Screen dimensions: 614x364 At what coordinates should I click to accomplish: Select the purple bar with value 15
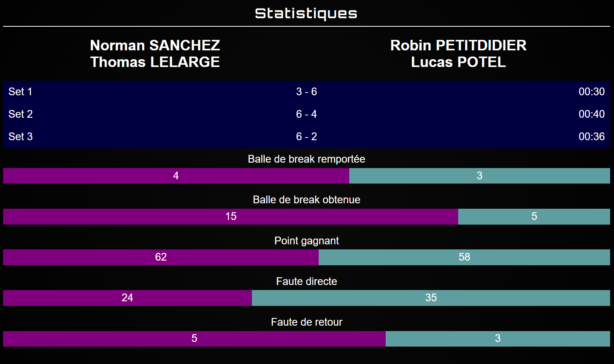point(231,216)
